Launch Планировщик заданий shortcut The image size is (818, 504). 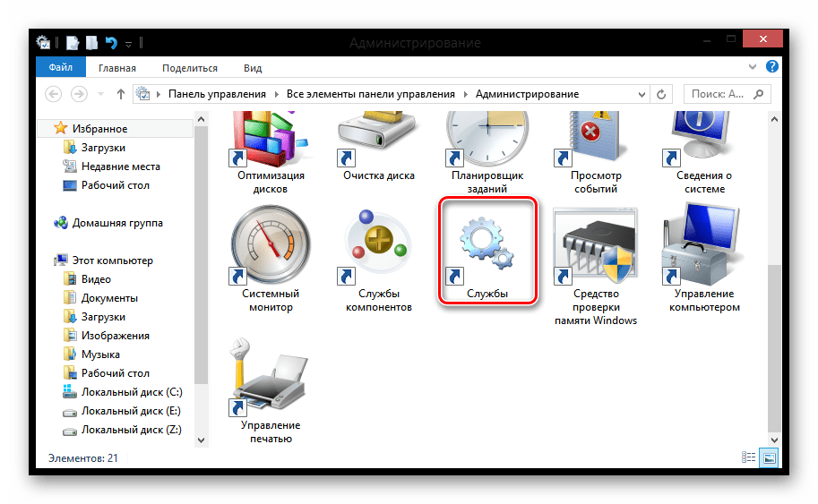486,148
